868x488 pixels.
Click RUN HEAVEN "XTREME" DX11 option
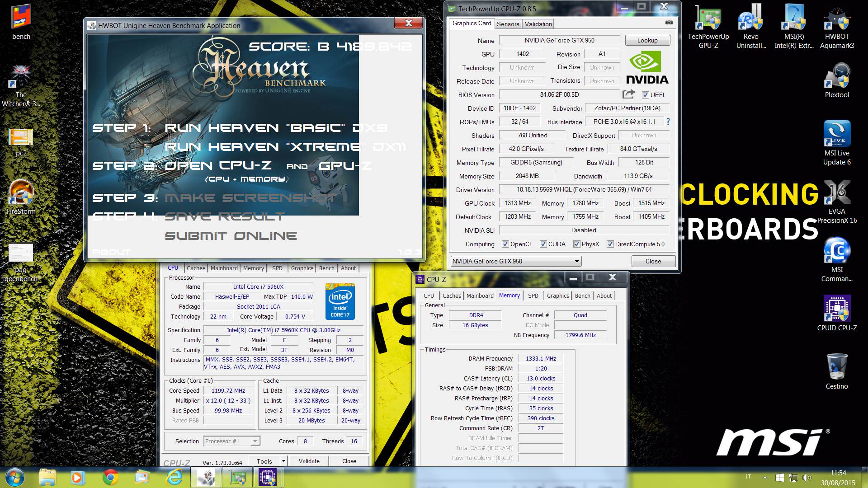tap(285, 146)
